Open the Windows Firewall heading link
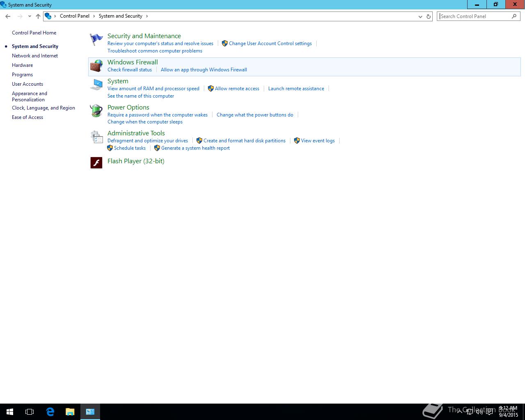Viewport: 525px width, 420px height. click(132, 62)
